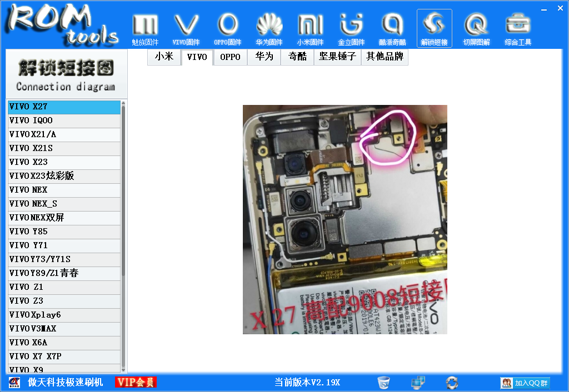Open the VIVO firmware icon (VIVO固件)
The image size is (569, 392).
point(186,30)
